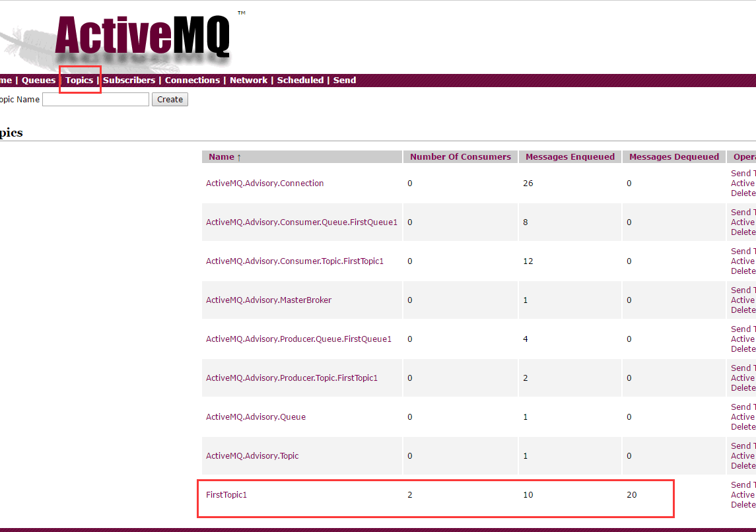Click Send To for FirstTopic1 row
The height and width of the screenshot is (532, 756).
[743, 484]
